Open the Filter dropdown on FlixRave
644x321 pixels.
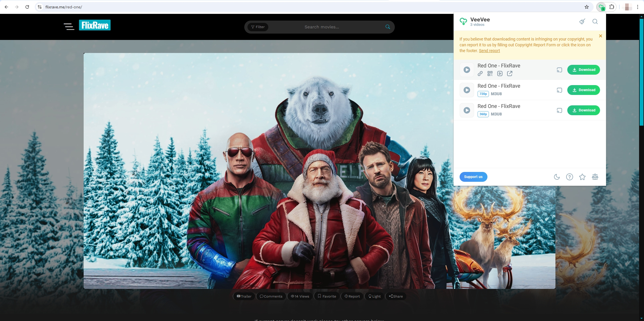tap(258, 27)
